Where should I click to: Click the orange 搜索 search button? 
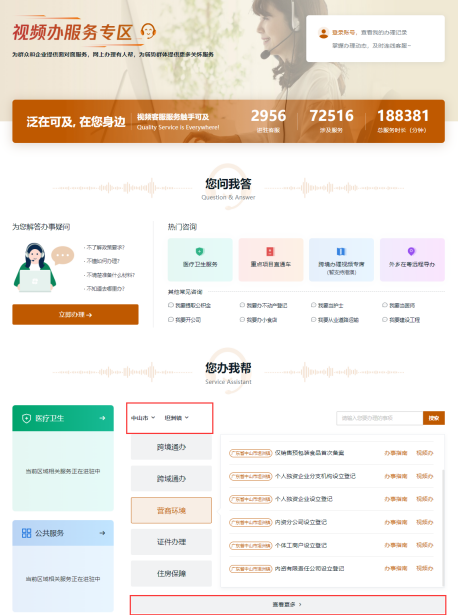434,418
